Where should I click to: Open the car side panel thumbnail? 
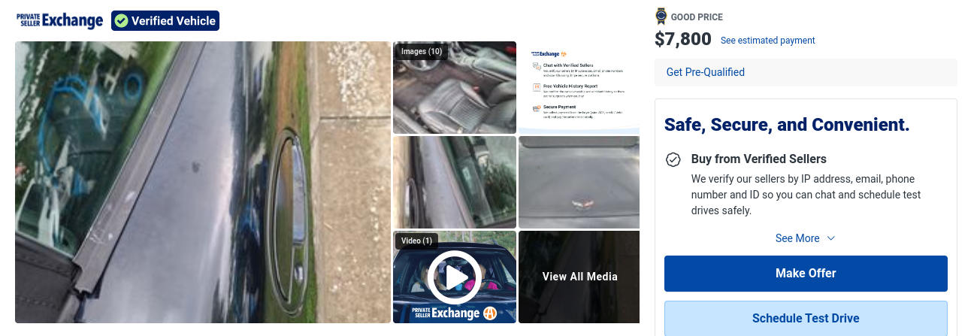(455, 182)
